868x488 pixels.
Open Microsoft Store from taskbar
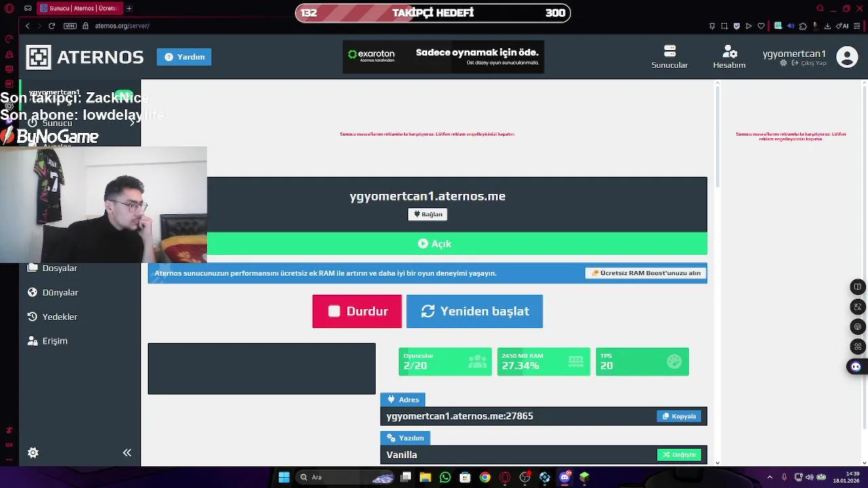click(465, 477)
